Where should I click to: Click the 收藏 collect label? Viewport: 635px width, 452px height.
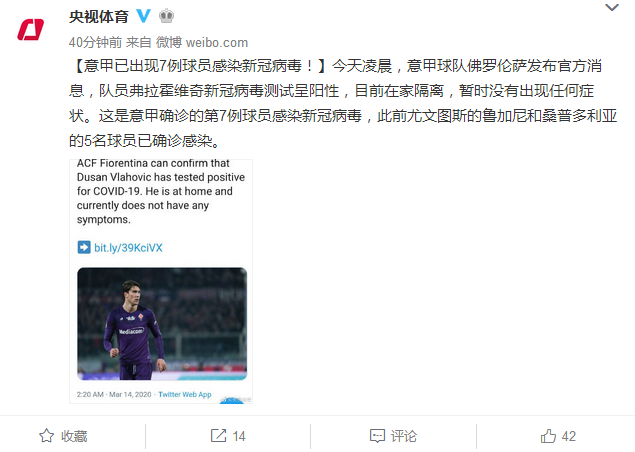[74, 436]
